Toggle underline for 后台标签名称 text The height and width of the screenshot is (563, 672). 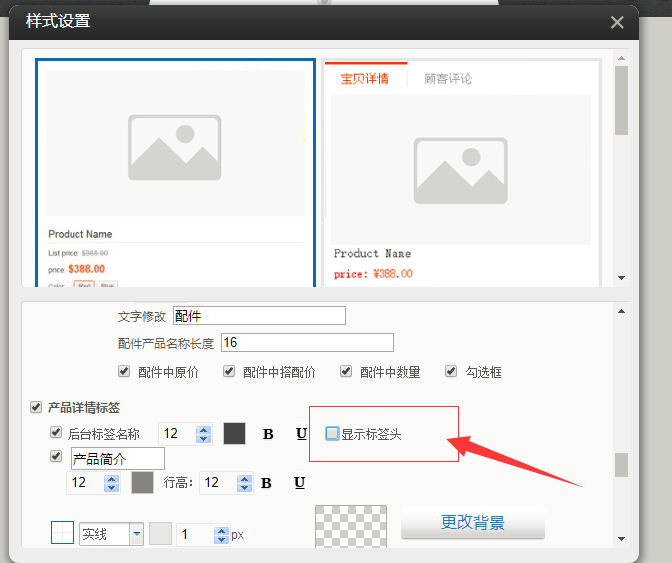tap(300, 434)
